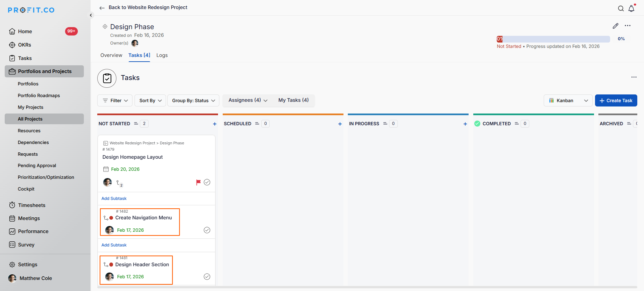The width and height of the screenshot is (644, 291).
Task: Click My Tasks (4) filter
Action: click(x=293, y=100)
